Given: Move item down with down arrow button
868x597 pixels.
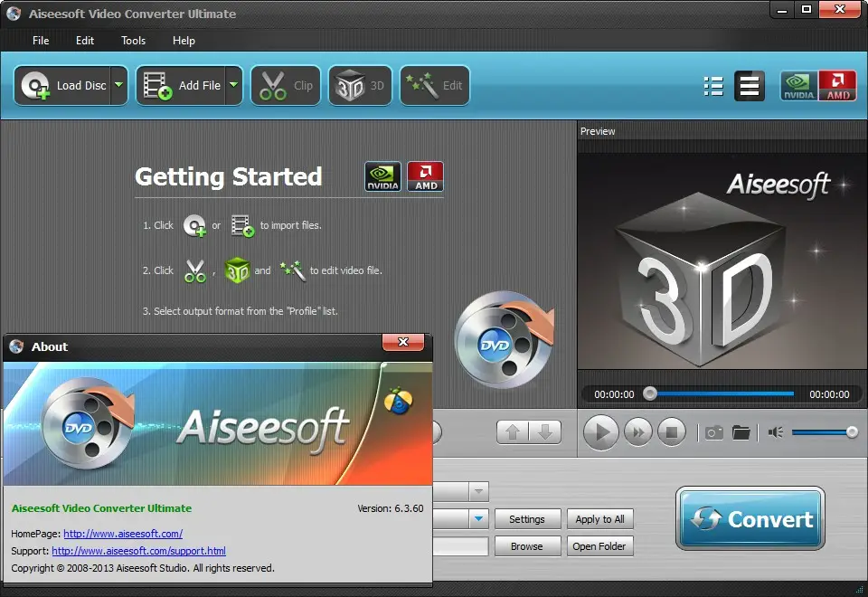Looking at the screenshot, I should pos(545,432).
